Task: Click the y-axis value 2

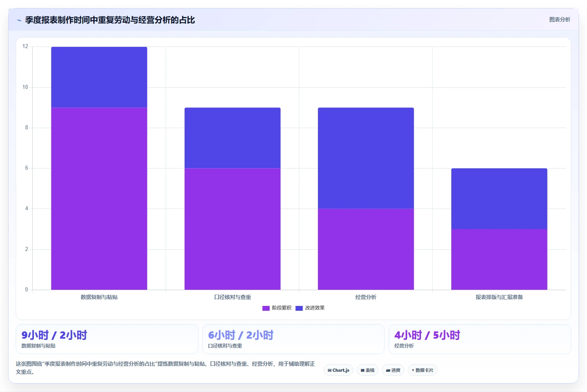Action: pos(27,249)
